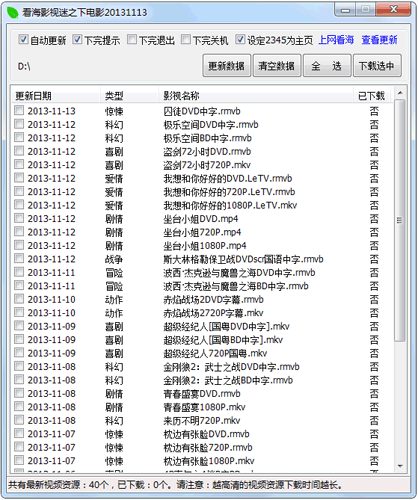The height and width of the screenshot is (500, 418).
Task: Check the box for 枕边有张脸DVD.rmvb
Action: pyautogui.click(x=19, y=433)
